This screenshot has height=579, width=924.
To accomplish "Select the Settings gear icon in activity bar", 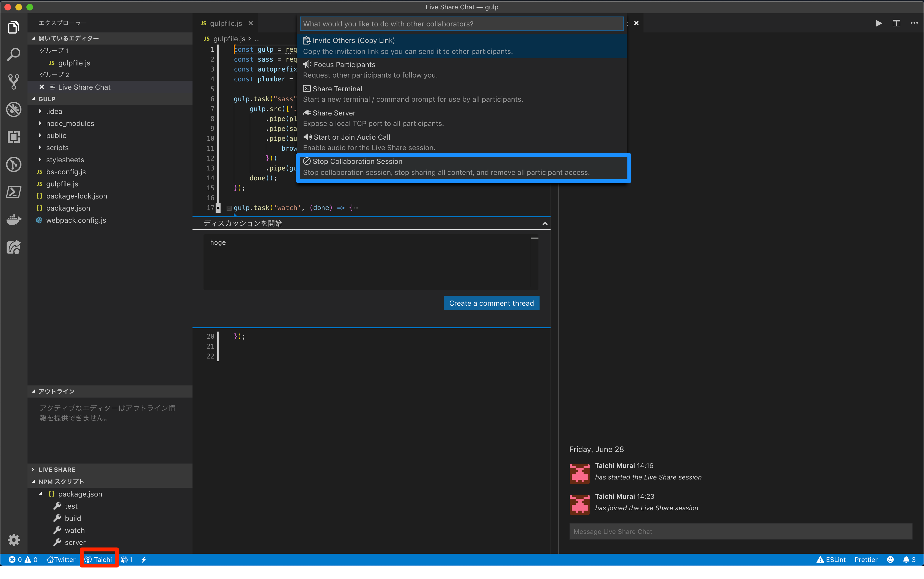I will click(x=14, y=540).
